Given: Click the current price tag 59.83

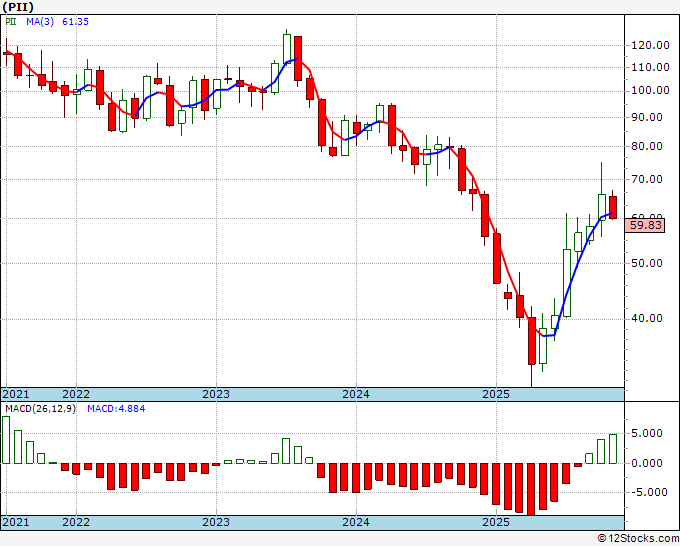Looking at the screenshot, I should pos(646,225).
